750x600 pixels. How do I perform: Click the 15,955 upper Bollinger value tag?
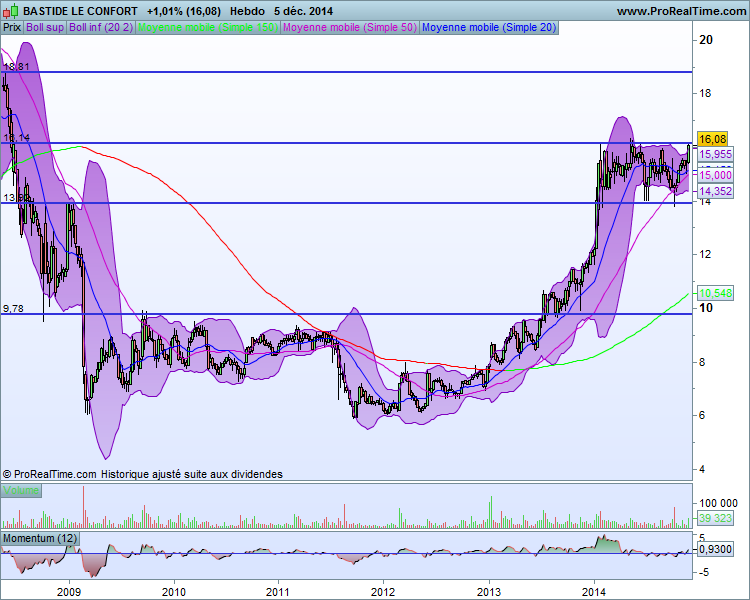(715, 154)
